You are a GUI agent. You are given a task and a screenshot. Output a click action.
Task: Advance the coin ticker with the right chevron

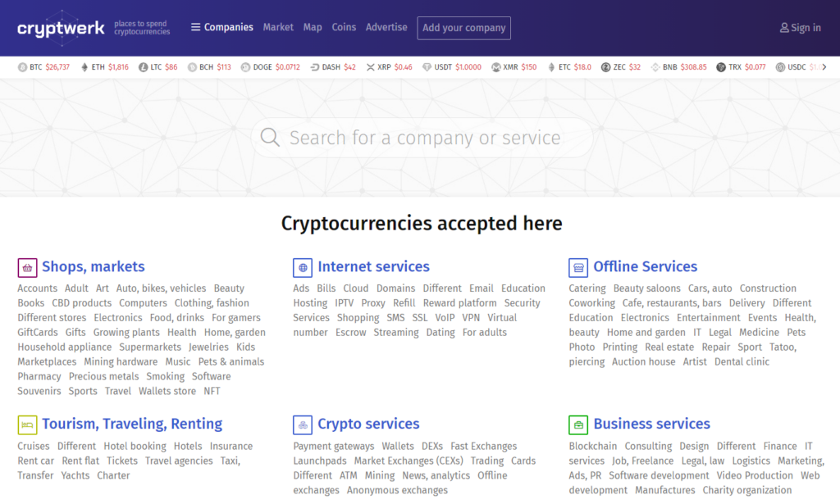[824, 67]
